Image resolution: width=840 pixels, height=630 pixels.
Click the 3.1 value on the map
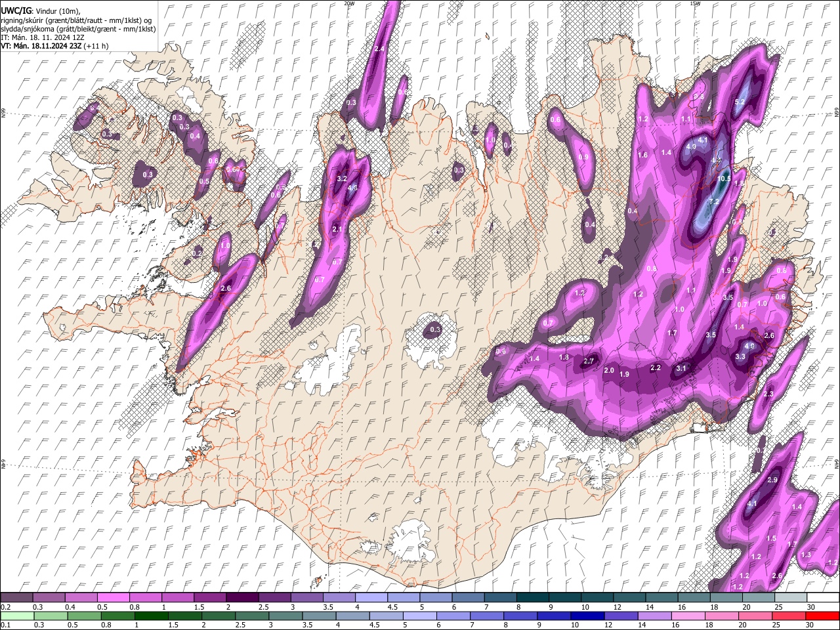[681, 368]
